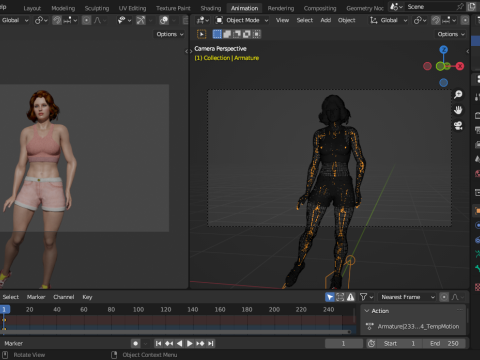
Task: Switch to the Sculpting workspace tab
Action: point(97,8)
